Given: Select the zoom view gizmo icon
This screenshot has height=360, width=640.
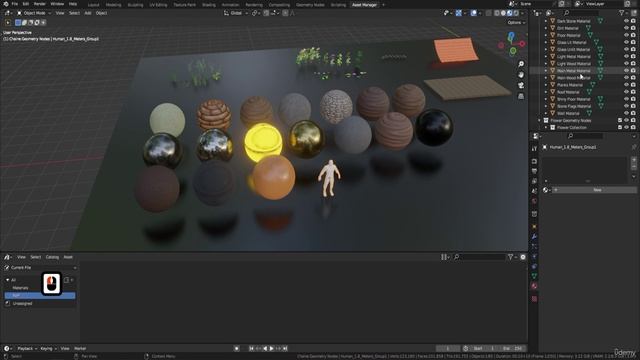Looking at the screenshot, I should click(x=521, y=64).
